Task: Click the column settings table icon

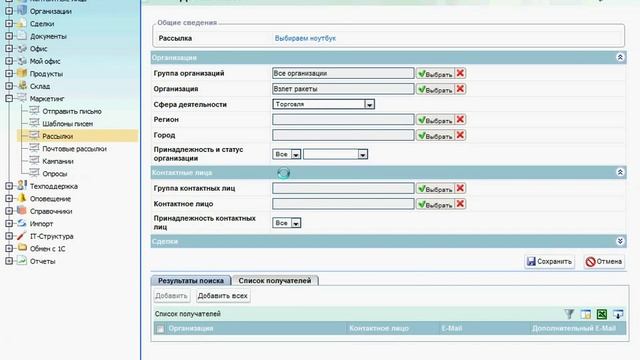Action: pos(586,314)
